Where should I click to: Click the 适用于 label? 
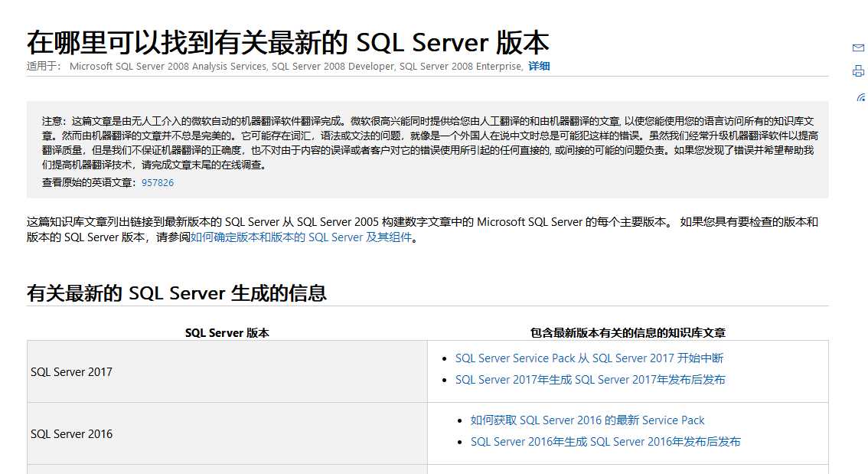coord(44,66)
